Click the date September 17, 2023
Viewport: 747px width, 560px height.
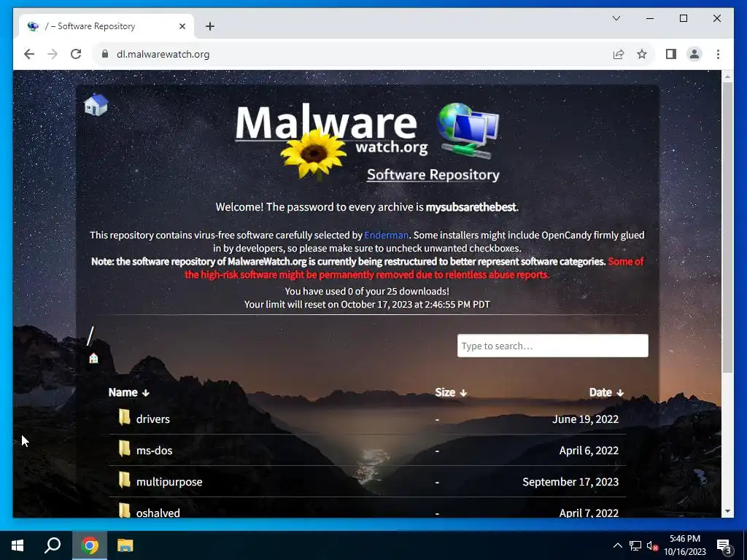click(570, 482)
